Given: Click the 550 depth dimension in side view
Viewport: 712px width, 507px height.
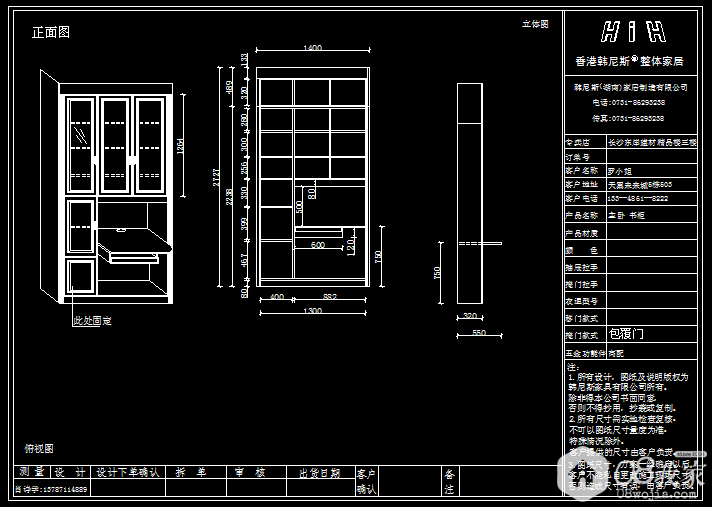Looking at the screenshot, I should (479, 332).
